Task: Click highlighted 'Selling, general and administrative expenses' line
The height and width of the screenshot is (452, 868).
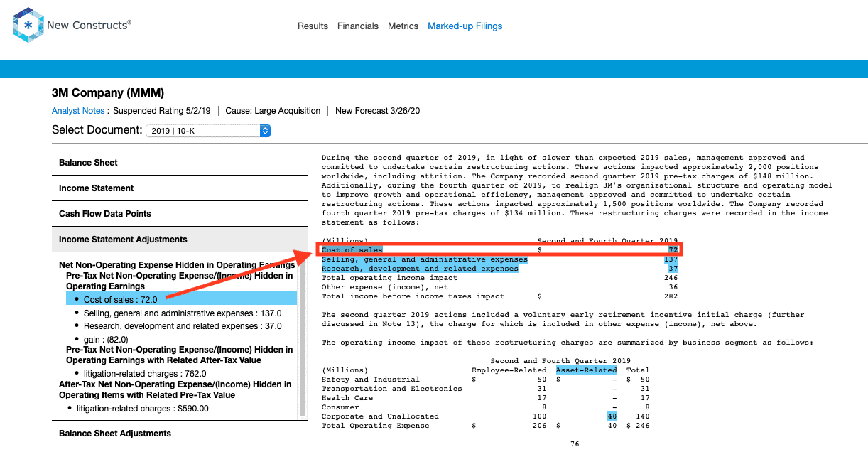Action: (x=424, y=259)
